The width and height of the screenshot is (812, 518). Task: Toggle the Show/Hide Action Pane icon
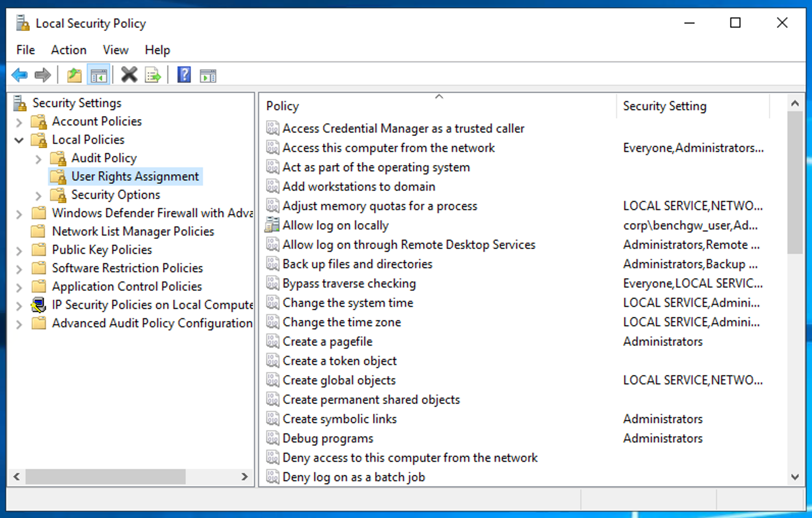[x=208, y=75]
